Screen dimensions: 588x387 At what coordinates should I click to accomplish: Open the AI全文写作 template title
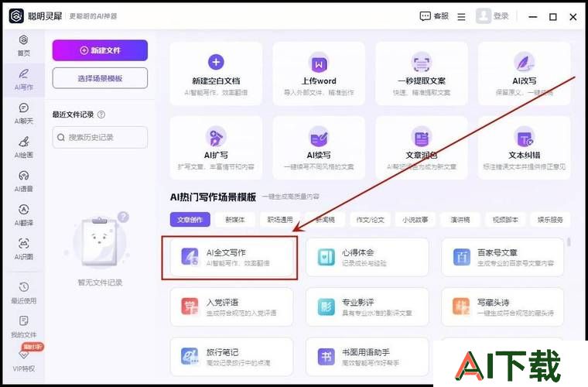[226, 253]
